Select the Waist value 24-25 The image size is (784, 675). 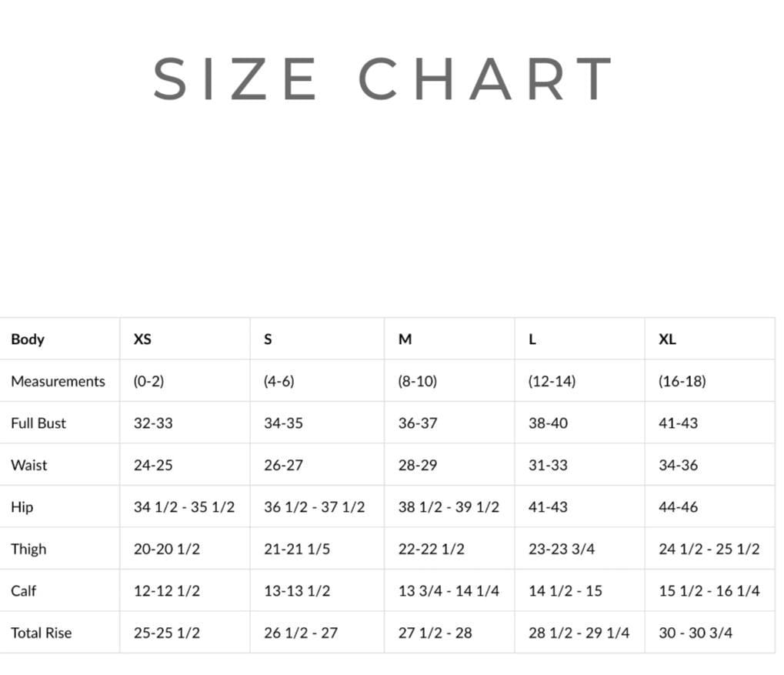153,465
